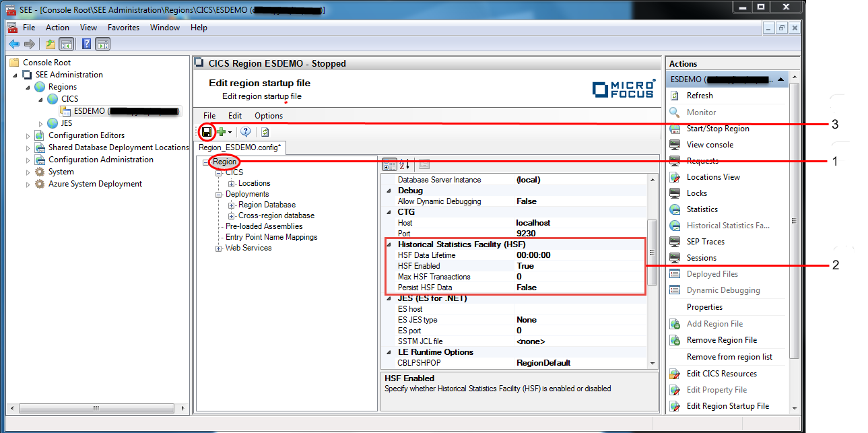Screen dimensions: 868x433
Task: Click the Refresh icon in the Actions pane
Action: 675,96
